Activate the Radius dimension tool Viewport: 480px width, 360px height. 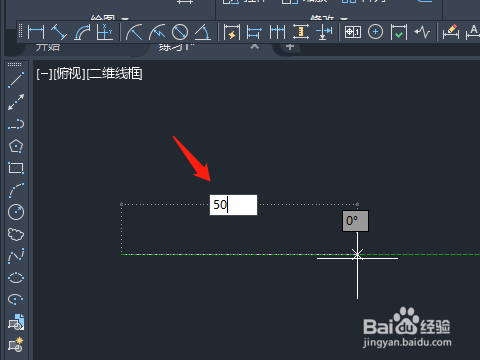(x=134, y=32)
